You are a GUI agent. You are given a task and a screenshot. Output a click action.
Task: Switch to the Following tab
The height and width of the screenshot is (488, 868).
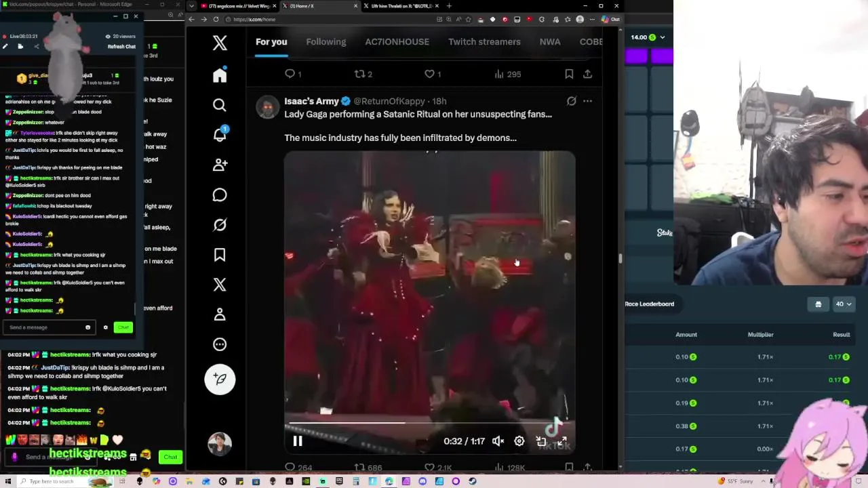326,42
